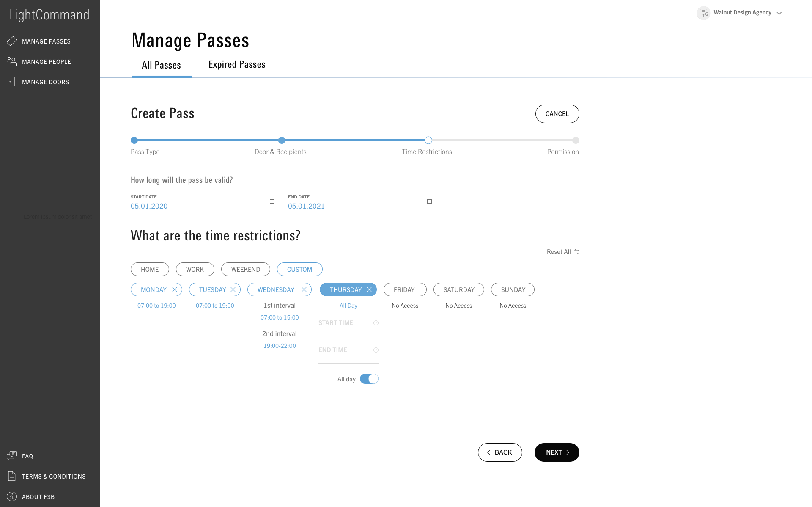This screenshot has width=812, height=507.
Task: Remove Monday by clicking its X
Action: pyautogui.click(x=175, y=289)
